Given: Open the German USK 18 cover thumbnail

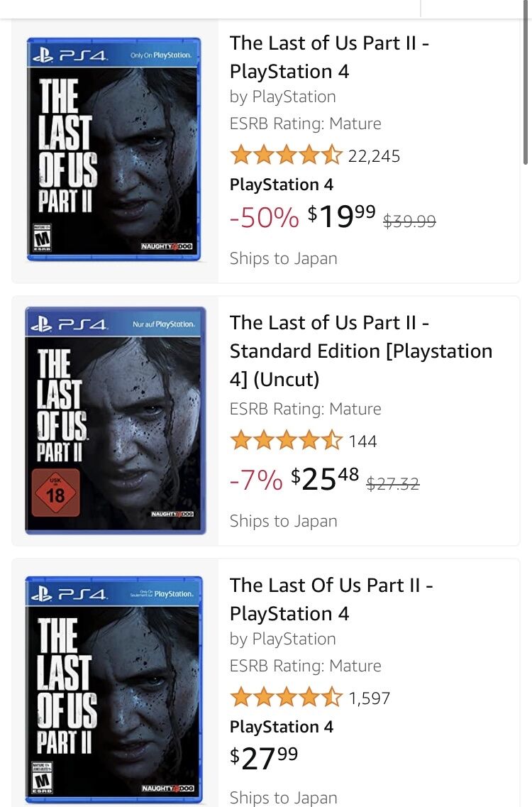Looking at the screenshot, I should (x=115, y=420).
